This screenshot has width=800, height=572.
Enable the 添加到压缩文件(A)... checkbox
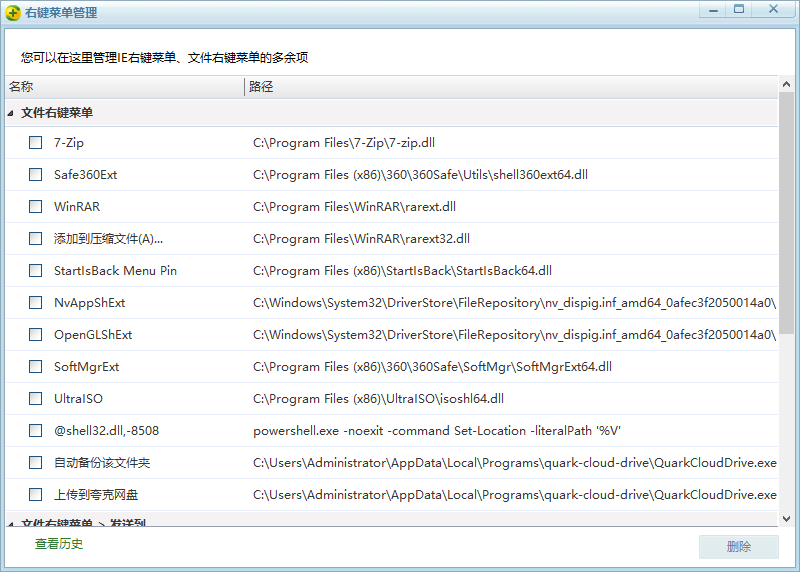36,238
